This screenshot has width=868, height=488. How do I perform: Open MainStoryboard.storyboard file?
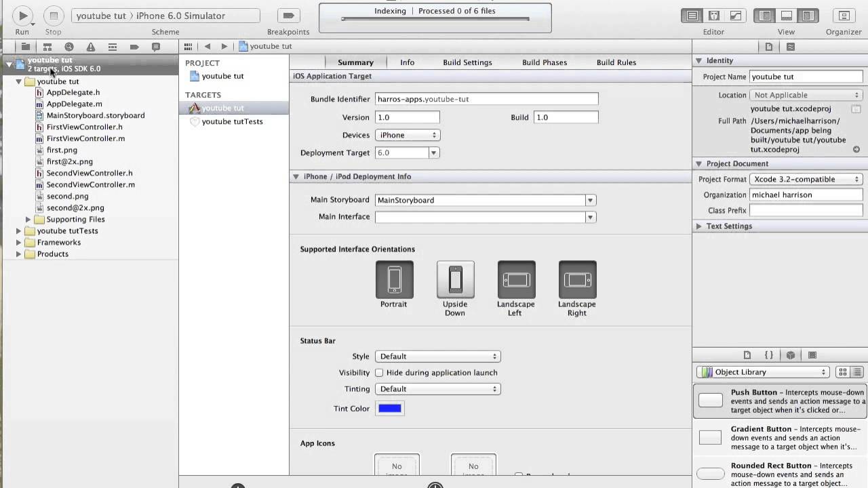click(96, 116)
